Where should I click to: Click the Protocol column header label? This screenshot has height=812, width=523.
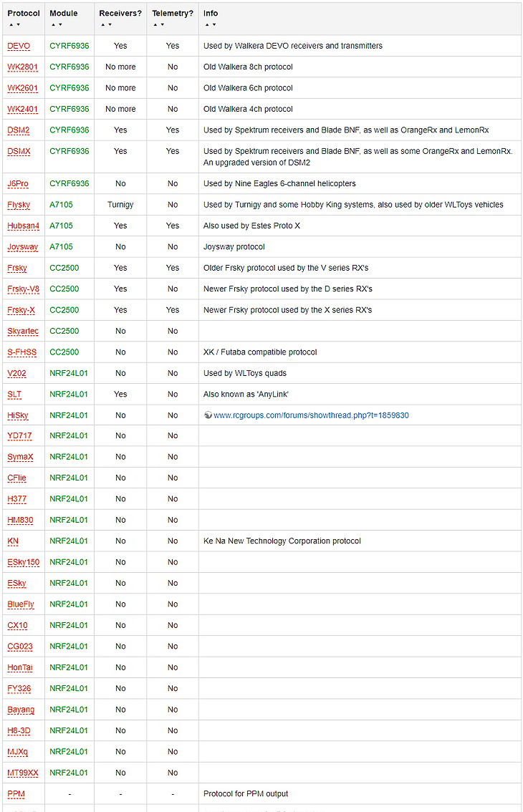tap(24, 14)
